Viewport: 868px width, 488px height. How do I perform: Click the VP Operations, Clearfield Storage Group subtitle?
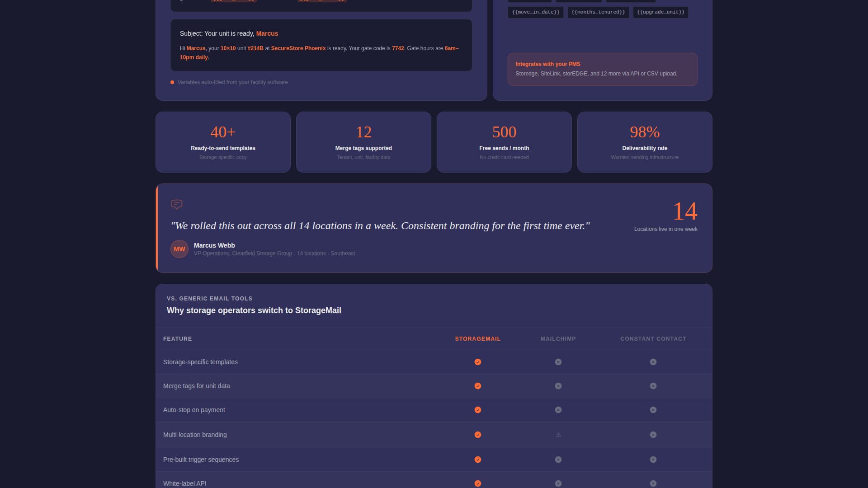274,253
